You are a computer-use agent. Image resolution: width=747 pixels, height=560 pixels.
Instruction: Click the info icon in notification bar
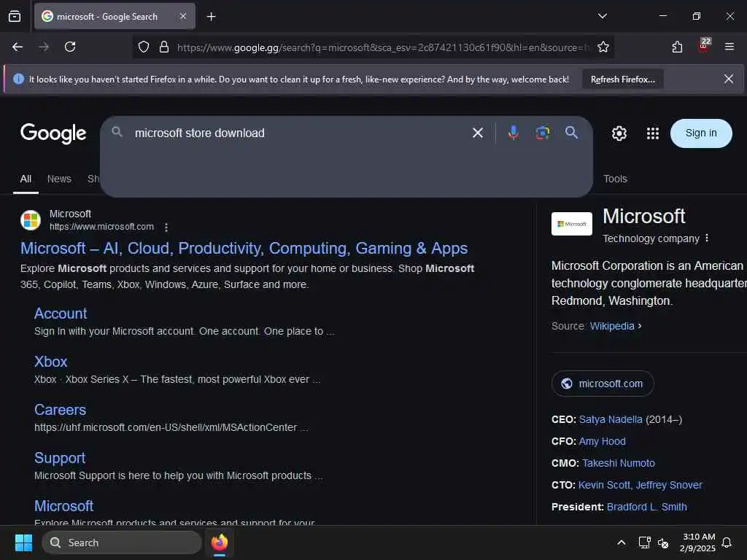tap(18, 79)
